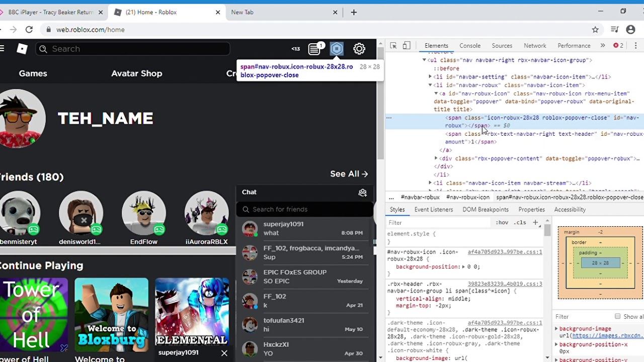
Task: Collapse the navbar-right ul node
Action: tap(424, 60)
